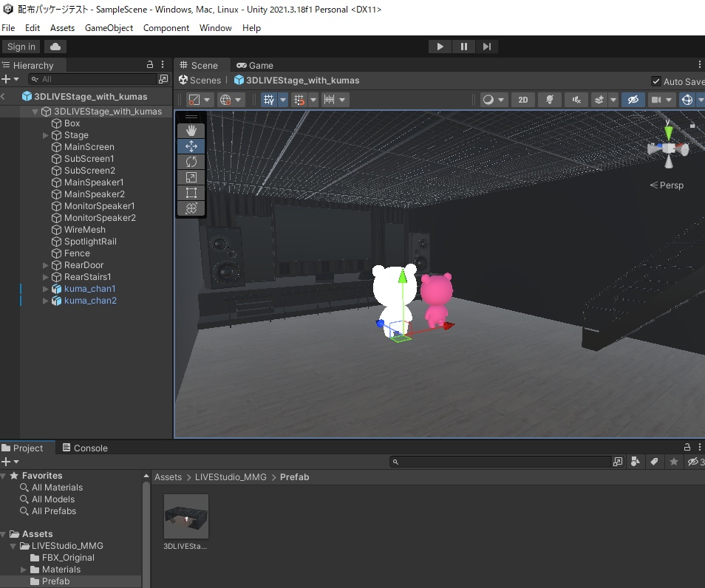
Task: Click the Project search picker icon
Action: coord(618,462)
